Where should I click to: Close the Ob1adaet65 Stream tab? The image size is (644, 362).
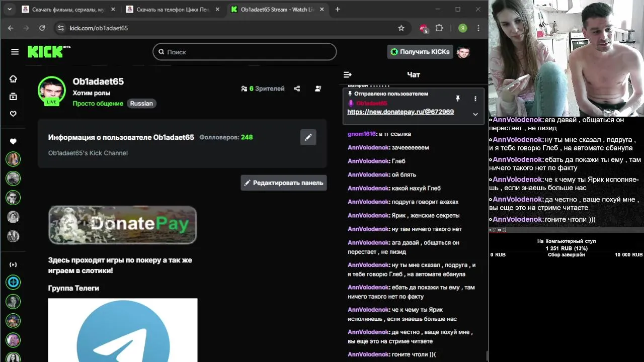point(321,9)
